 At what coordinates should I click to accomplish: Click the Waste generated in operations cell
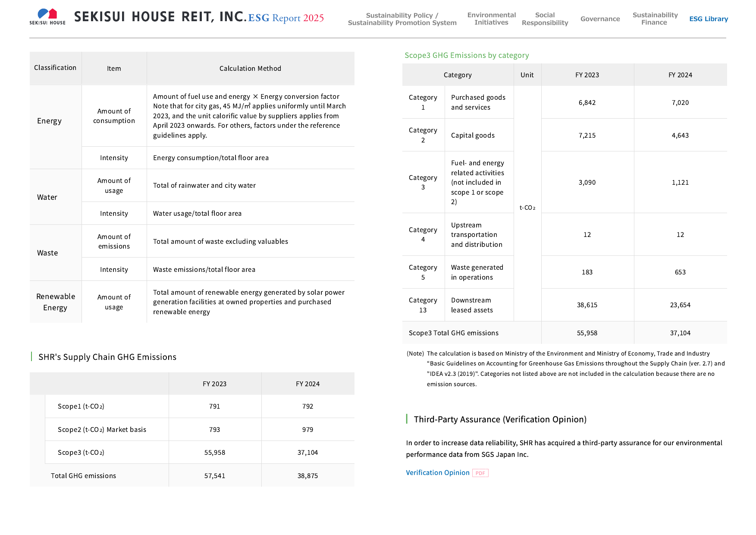(x=479, y=272)
